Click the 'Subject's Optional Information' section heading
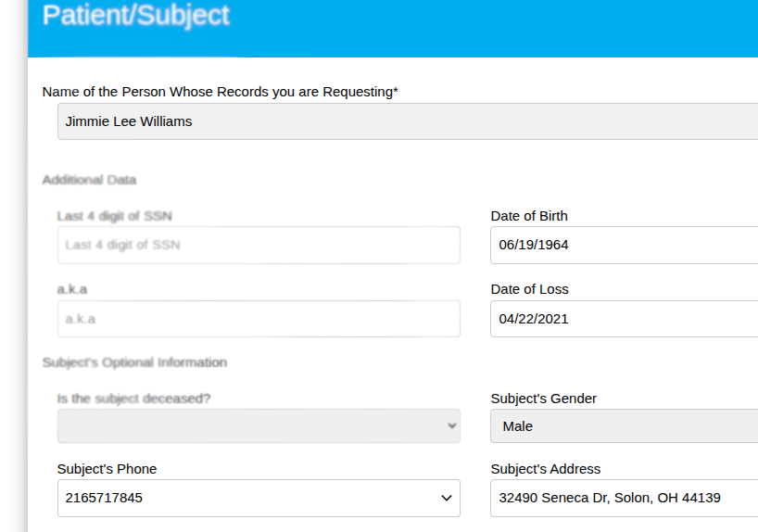Image resolution: width=758 pixels, height=532 pixels. click(134, 362)
